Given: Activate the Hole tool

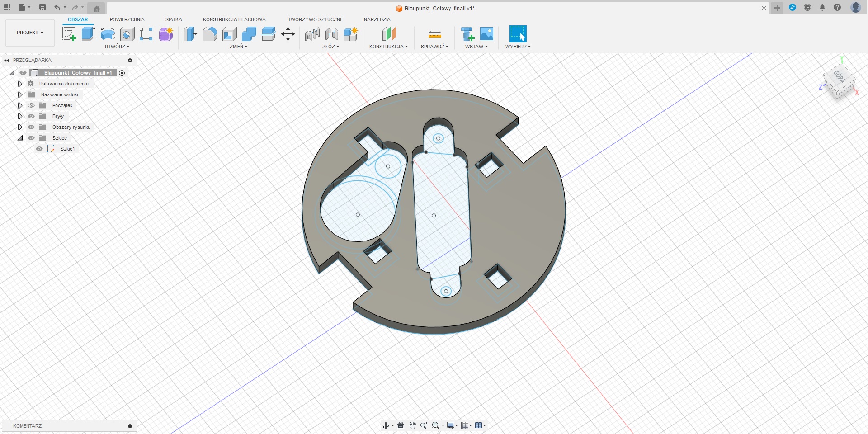Looking at the screenshot, I should click(x=127, y=34).
